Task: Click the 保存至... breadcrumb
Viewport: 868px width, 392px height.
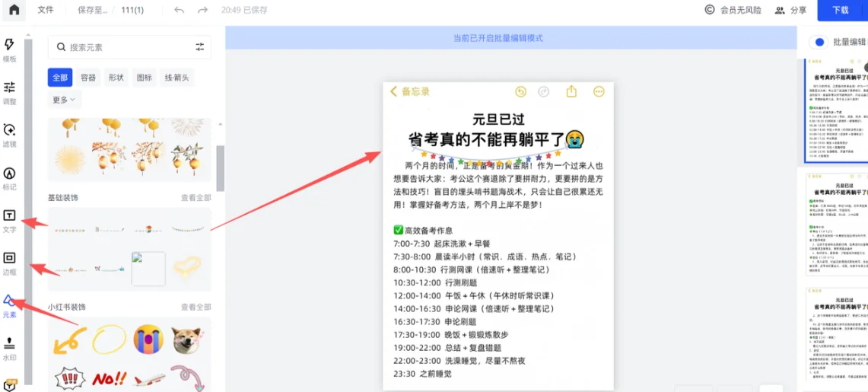Action: [x=93, y=10]
